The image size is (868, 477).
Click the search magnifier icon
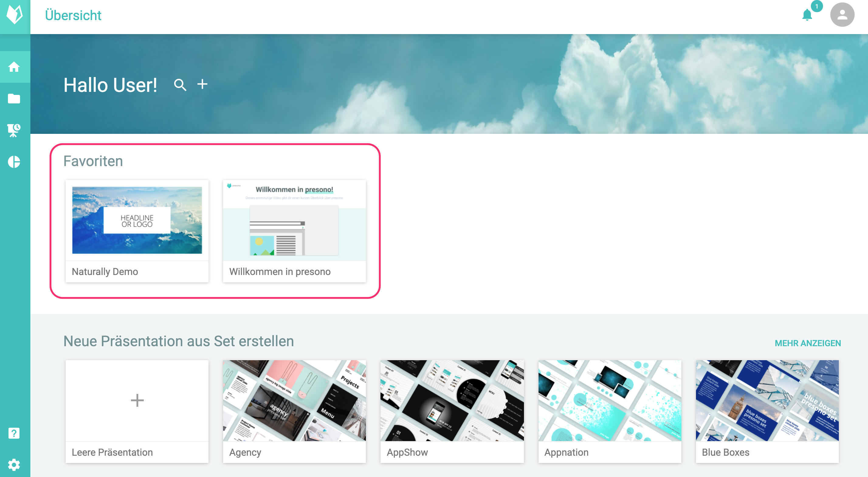pos(180,85)
